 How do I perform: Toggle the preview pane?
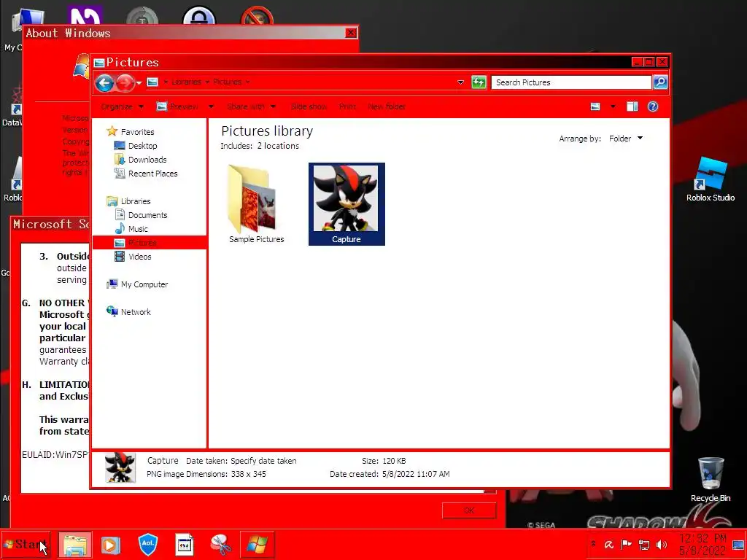click(x=632, y=106)
